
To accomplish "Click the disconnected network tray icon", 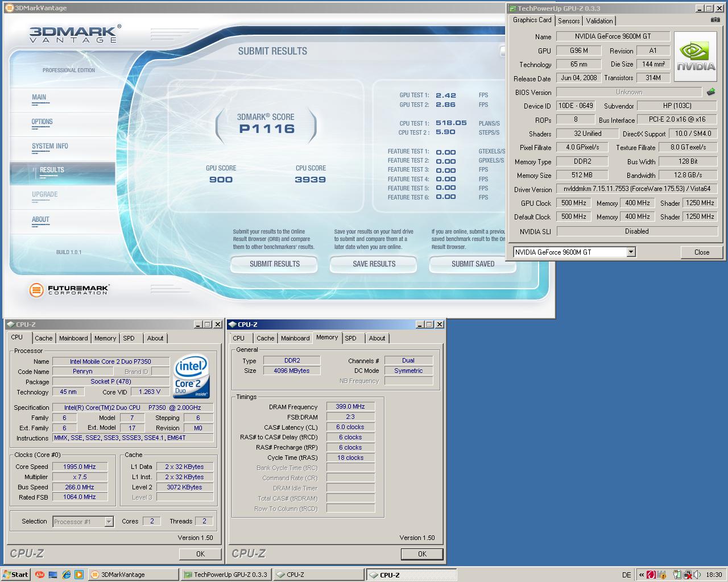I will pyautogui.click(x=687, y=575).
